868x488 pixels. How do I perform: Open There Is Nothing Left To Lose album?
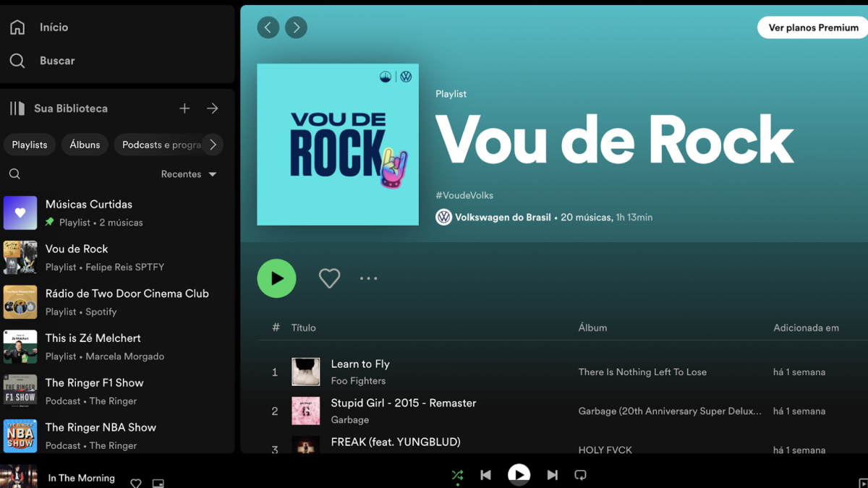point(642,372)
